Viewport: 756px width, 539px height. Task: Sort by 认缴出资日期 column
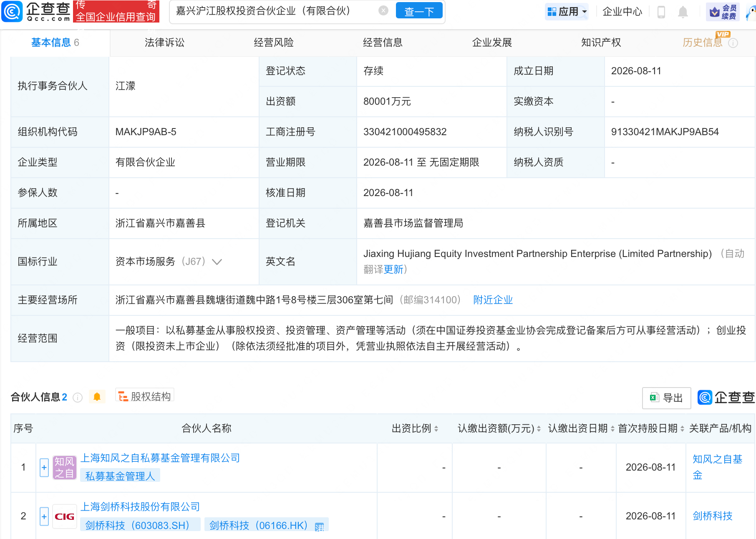tap(612, 429)
